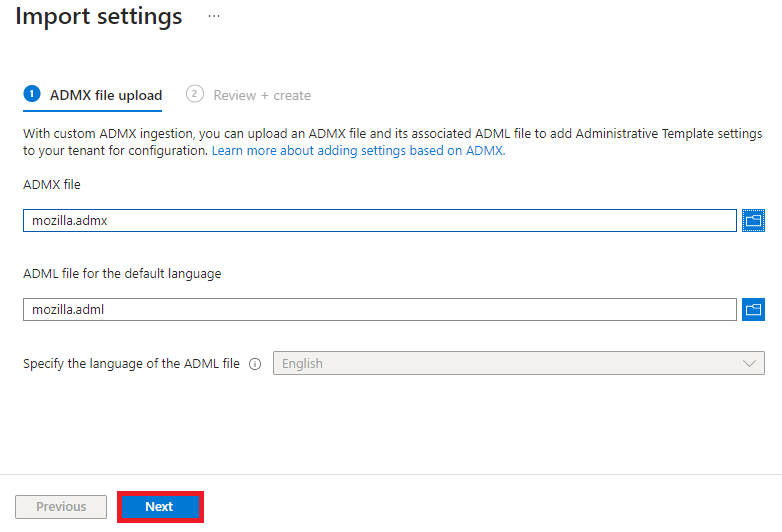Image resolution: width=782 pixels, height=532 pixels.
Task: Click the step 1 number circle
Action: pos(32,94)
